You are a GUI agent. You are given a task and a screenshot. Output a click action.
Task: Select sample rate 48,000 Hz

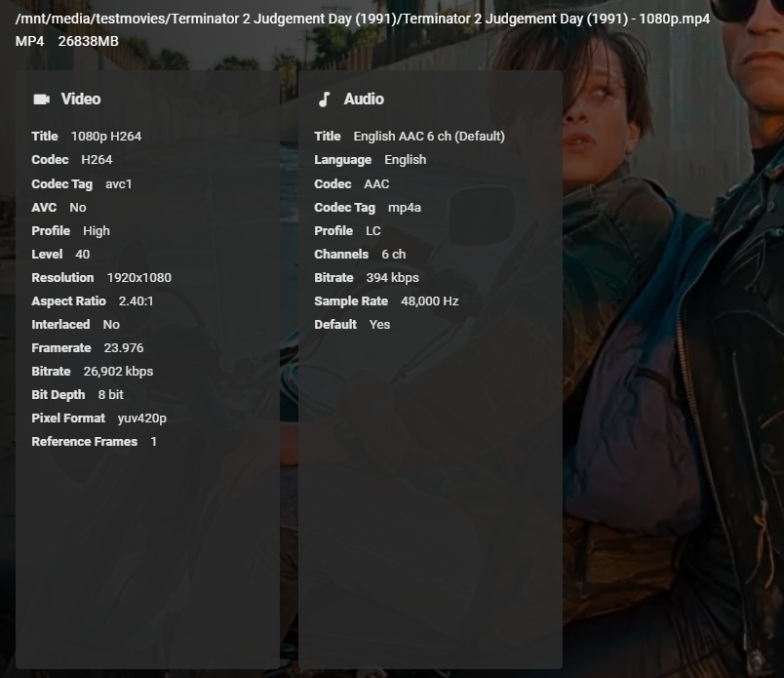pos(429,301)
